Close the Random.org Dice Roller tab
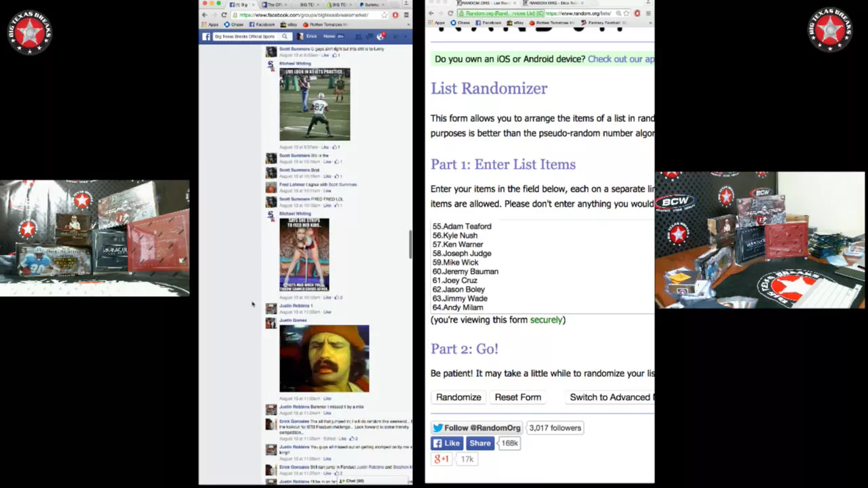This screenshot has height=488, width=868. click(x=583, y=3)
